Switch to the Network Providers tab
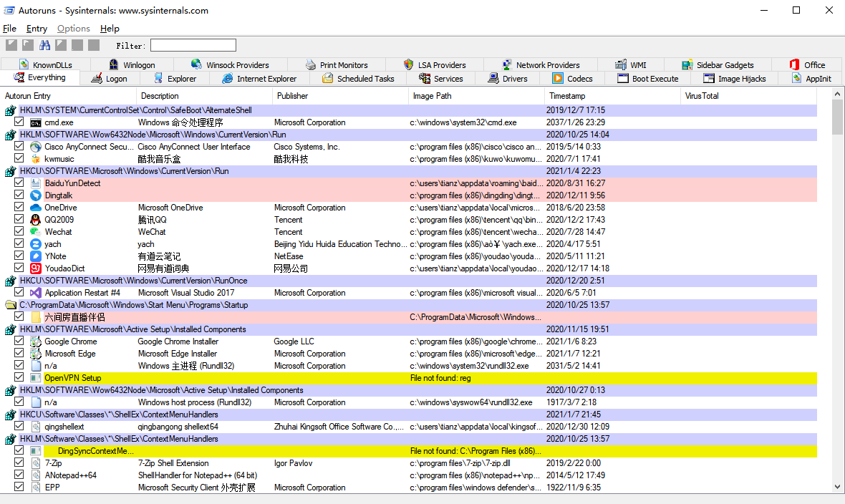The height and width of the screenshot is (504, 845). [x=541, y=64]
